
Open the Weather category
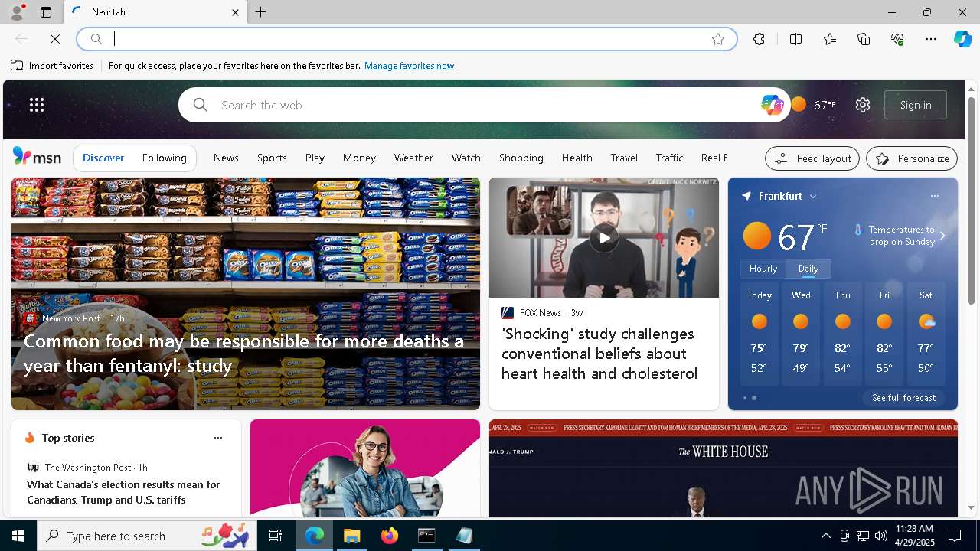coord(413,158)
